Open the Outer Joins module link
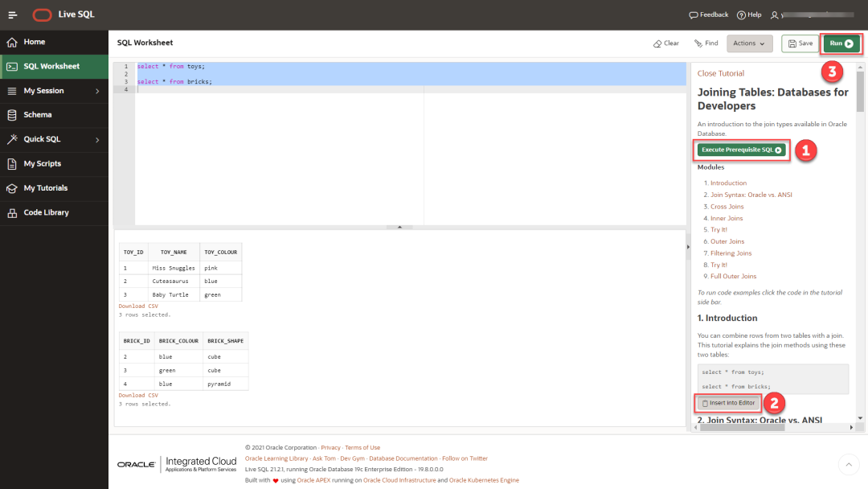868x489 pixels. tap(727, 241)
